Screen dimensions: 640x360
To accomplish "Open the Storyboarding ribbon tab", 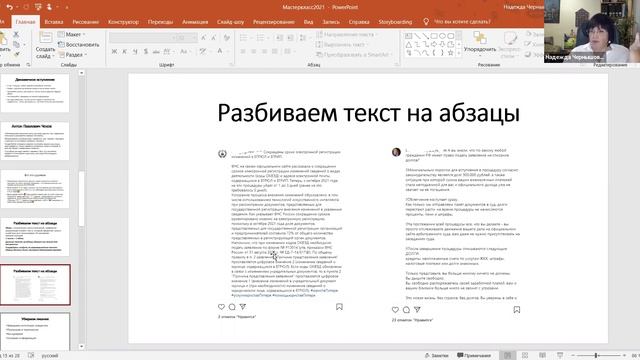I will [x=395, y=22].
